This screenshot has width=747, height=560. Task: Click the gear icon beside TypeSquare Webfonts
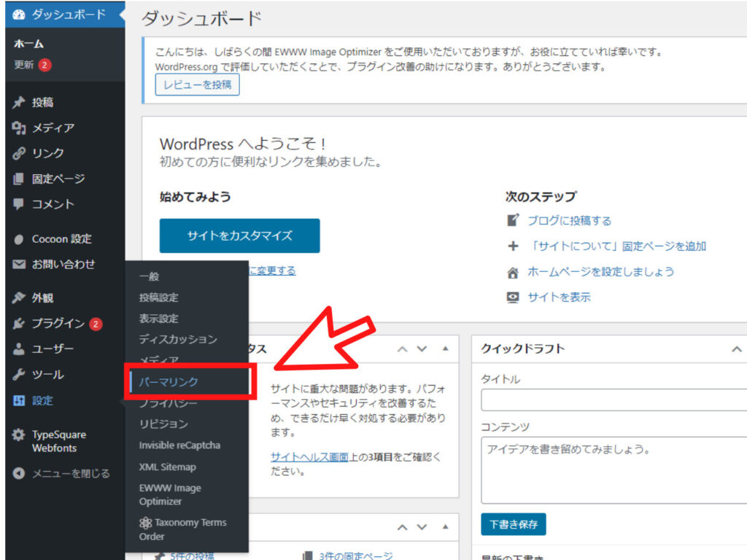pyautogui.click(x=18, y=435)
